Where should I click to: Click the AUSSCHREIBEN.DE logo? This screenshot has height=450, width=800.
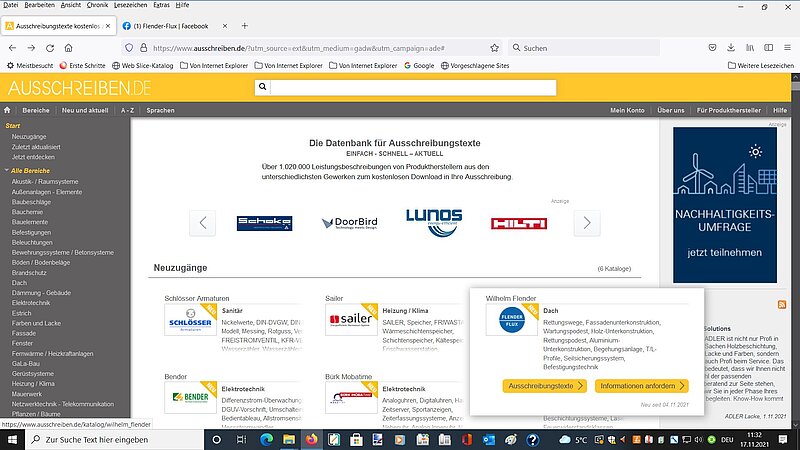point(79,88)
